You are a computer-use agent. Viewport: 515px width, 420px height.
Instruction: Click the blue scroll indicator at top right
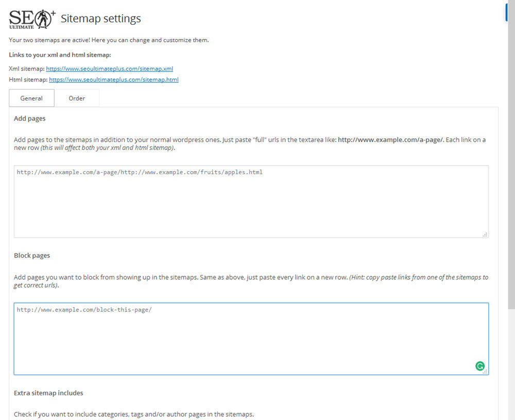[506, 13]
